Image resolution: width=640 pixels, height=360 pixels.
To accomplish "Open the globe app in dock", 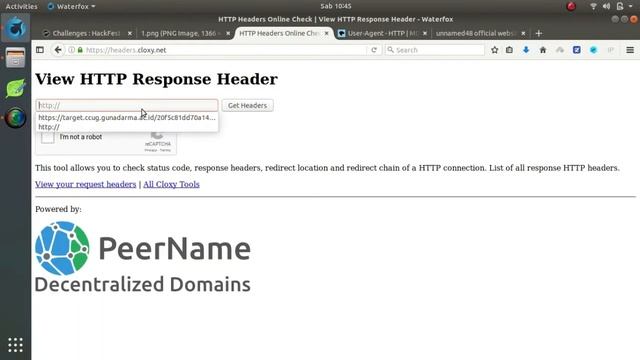I will coord(16,118).
